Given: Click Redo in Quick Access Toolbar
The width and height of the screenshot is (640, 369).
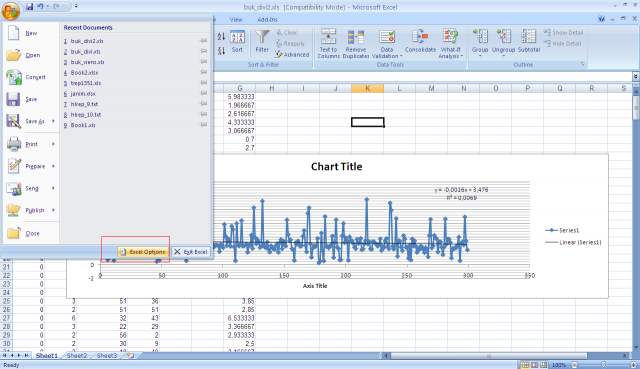Looking at the screenshot, I should [x=56, y=7].
